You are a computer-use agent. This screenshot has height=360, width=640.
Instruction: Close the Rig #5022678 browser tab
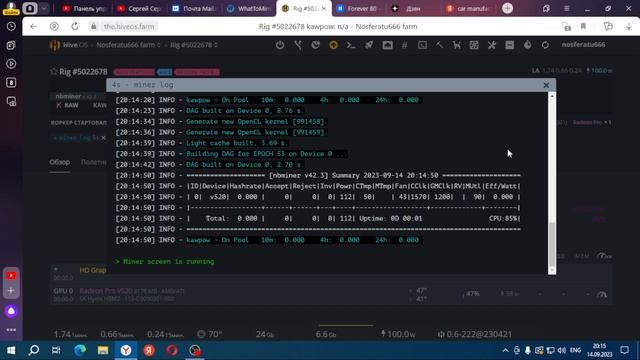pos(324,8)
